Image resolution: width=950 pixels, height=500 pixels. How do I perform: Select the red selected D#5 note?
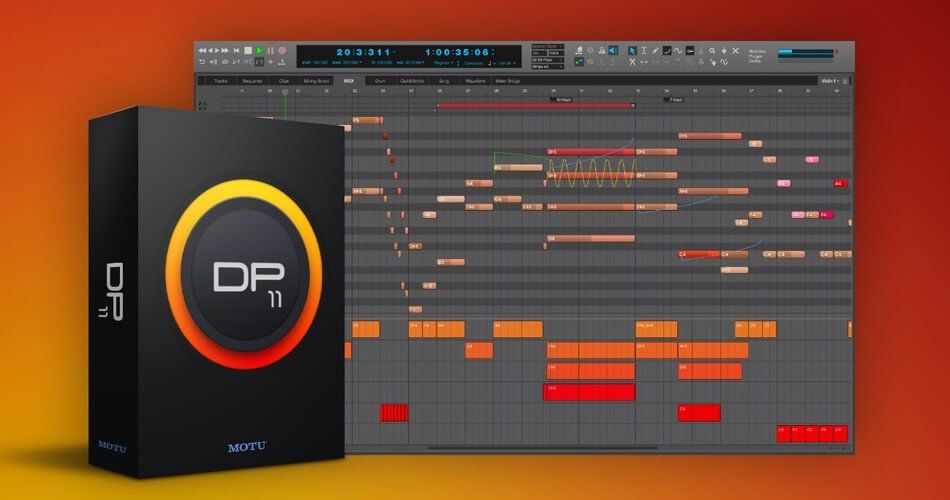pos(591,152)
